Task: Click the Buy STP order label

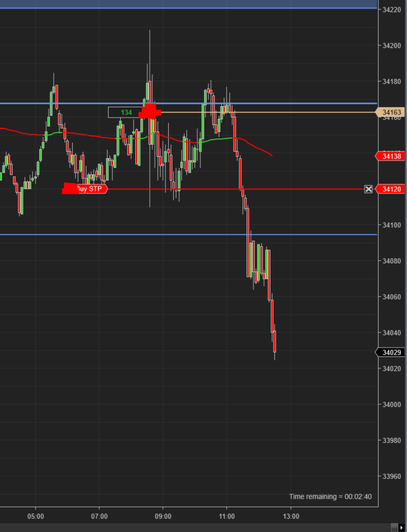Action: tap(88, 188)
